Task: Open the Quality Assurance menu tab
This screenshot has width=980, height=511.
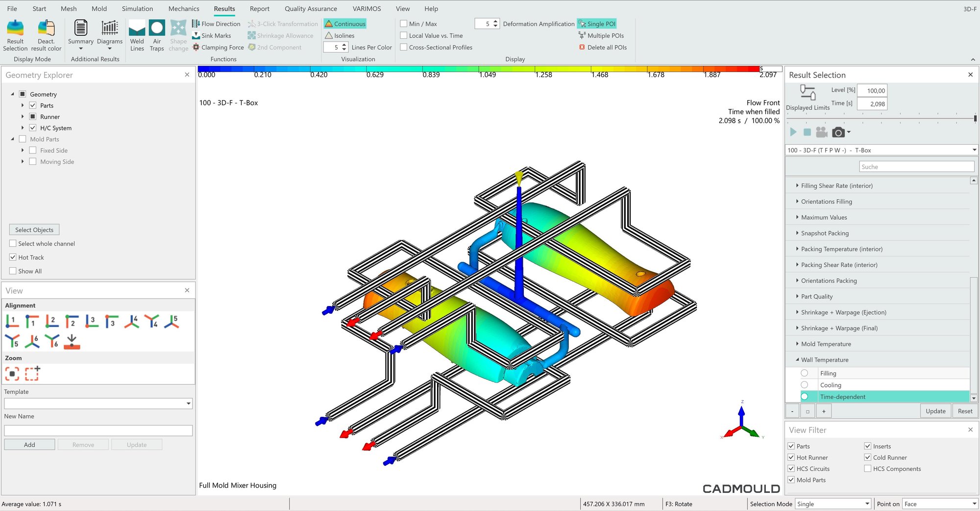Action: 311,9
